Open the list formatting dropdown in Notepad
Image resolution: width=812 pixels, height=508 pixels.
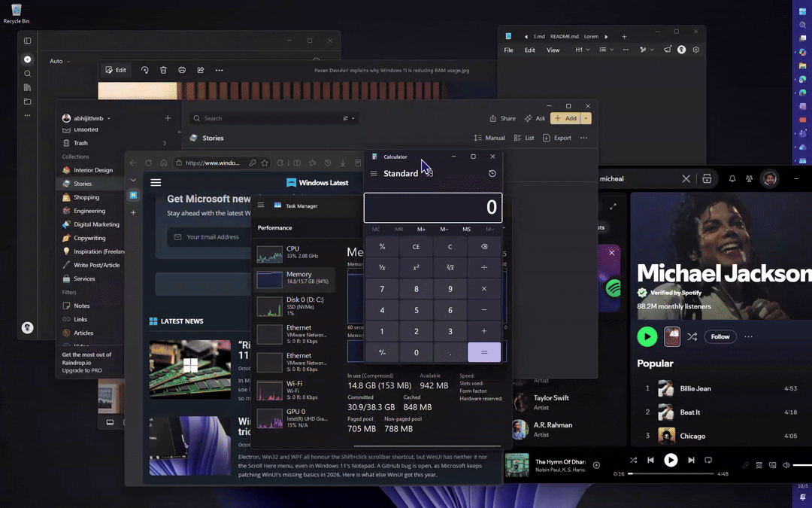pyautogui.click(x=607, y=50)
